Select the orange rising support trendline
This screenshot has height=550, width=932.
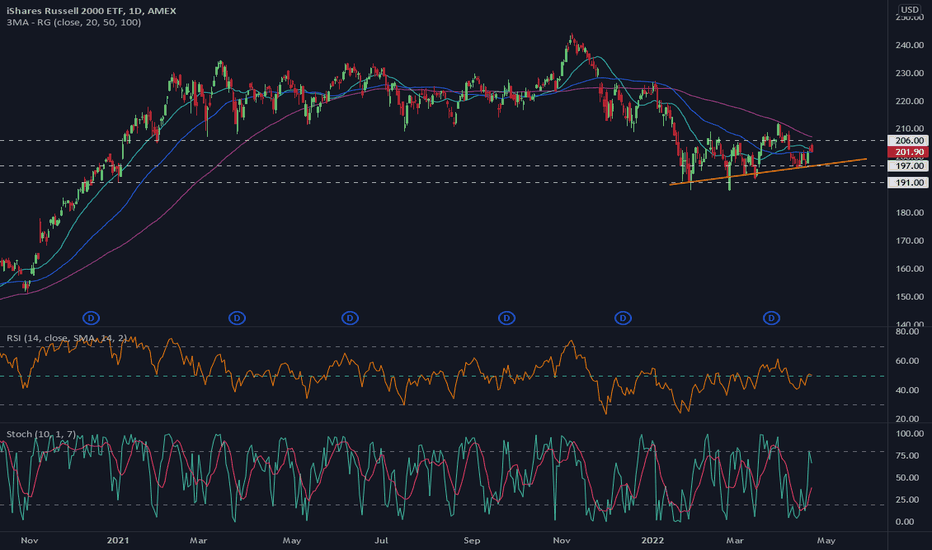click(768, 171)
